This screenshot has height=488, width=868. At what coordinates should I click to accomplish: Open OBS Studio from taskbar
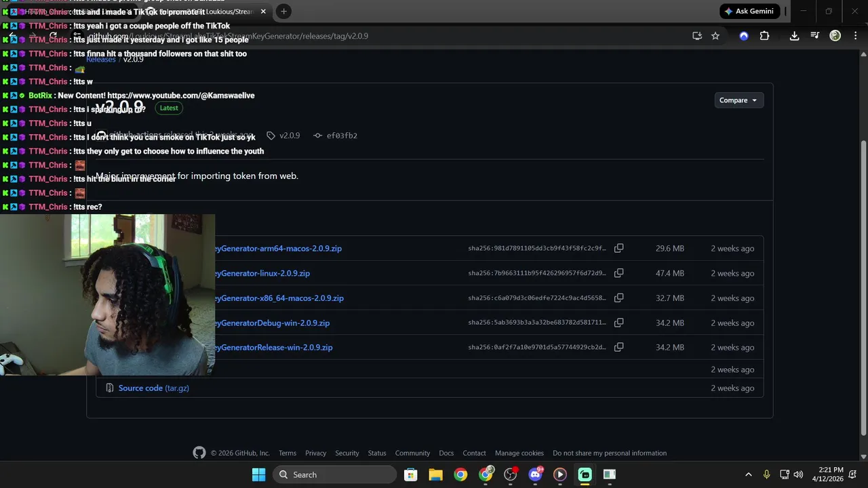coord(511,474)
